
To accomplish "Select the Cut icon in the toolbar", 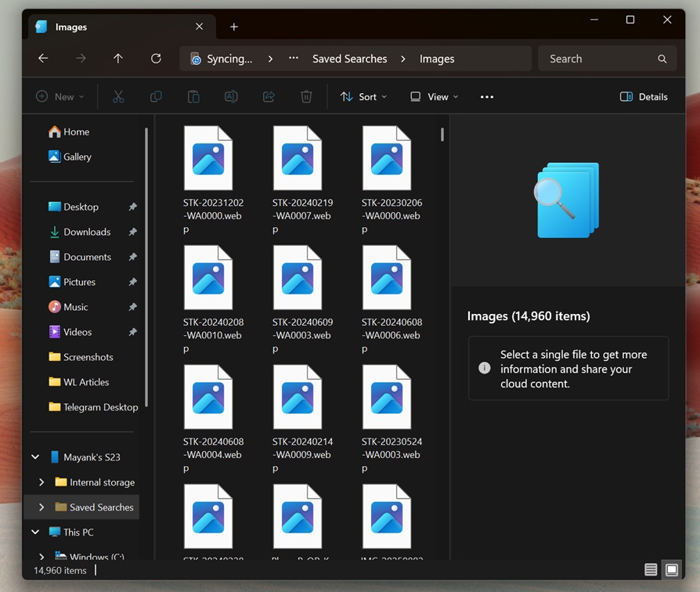I will (x=118, y=96).
